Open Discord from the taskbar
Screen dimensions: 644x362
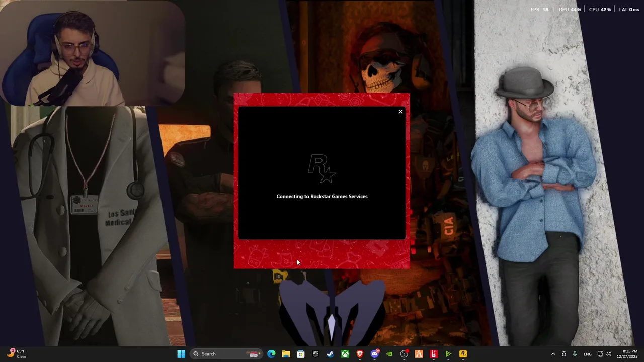[375, 354]
